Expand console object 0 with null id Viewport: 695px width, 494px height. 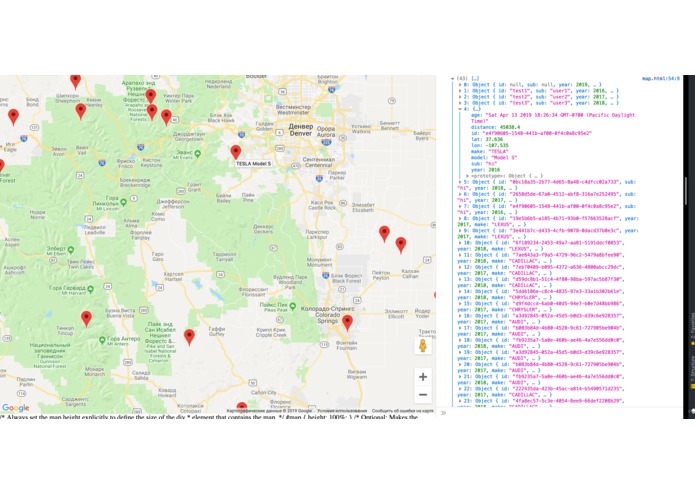click(x=460, y=85)
